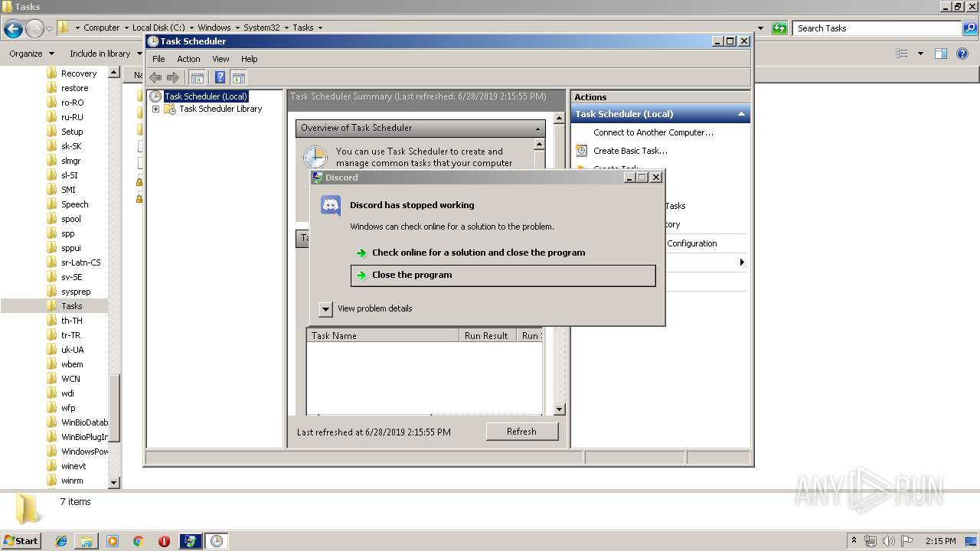This screenshot has height=551, width=980.
Task: Click System32 in the address breadcrumb
Action: (x=261, y=28)
